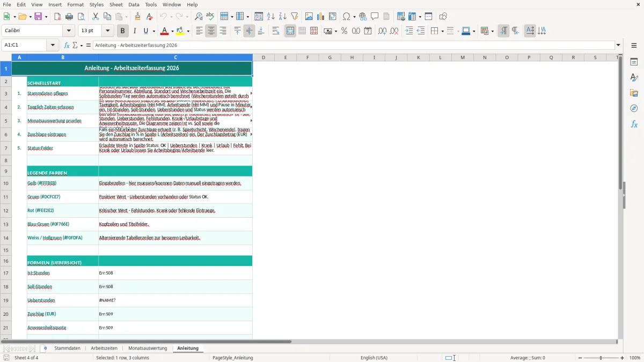Open the sidebar Styles panel
The height and width of the screenshot is (362, 644).
tap(634, 77)
